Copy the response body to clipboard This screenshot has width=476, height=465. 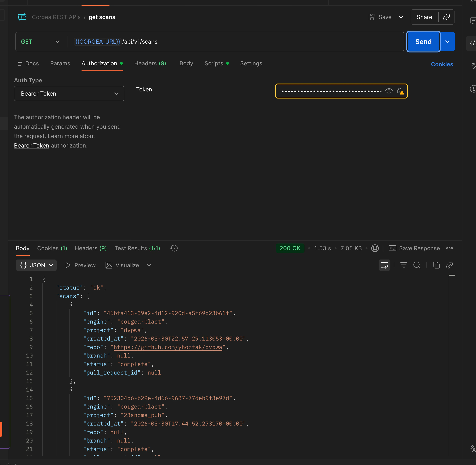[436, 265]
